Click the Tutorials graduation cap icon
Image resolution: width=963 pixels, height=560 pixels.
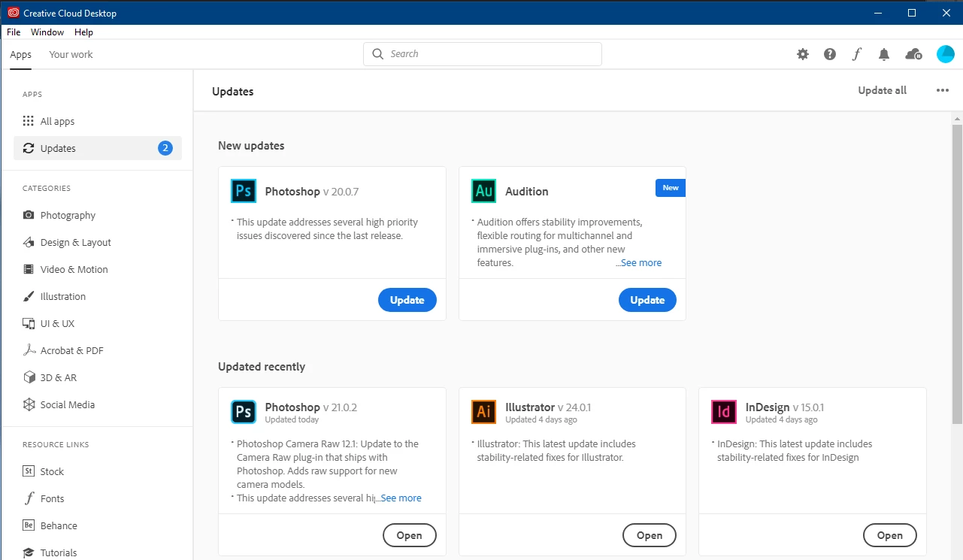point(29,552)
